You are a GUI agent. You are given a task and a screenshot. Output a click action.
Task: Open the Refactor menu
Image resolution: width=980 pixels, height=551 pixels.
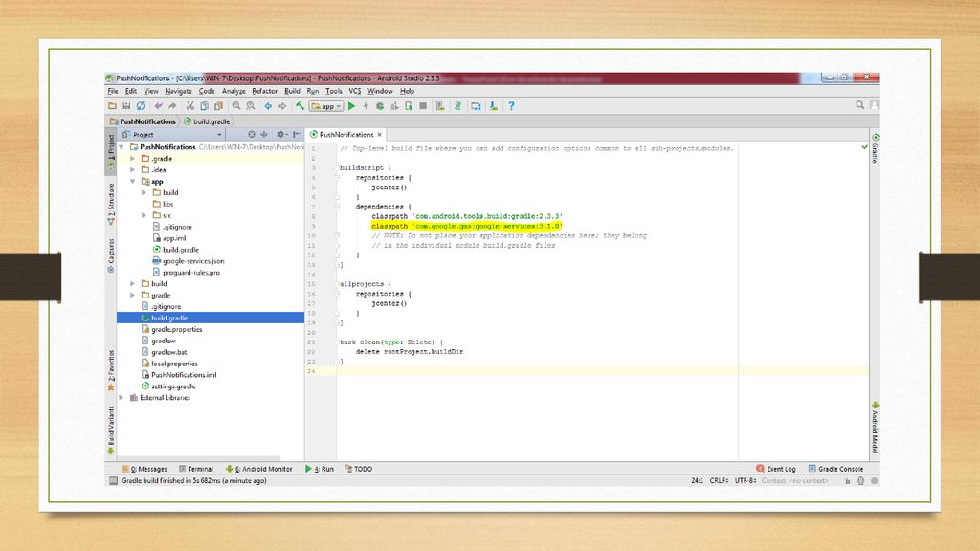pyautogui.click(x=264, y=91)
